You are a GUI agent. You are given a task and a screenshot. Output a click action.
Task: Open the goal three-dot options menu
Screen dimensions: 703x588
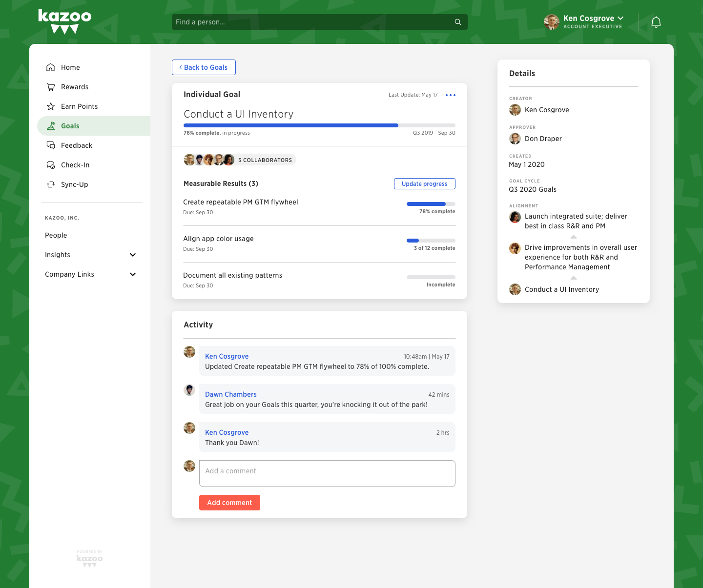click(451, 95)
